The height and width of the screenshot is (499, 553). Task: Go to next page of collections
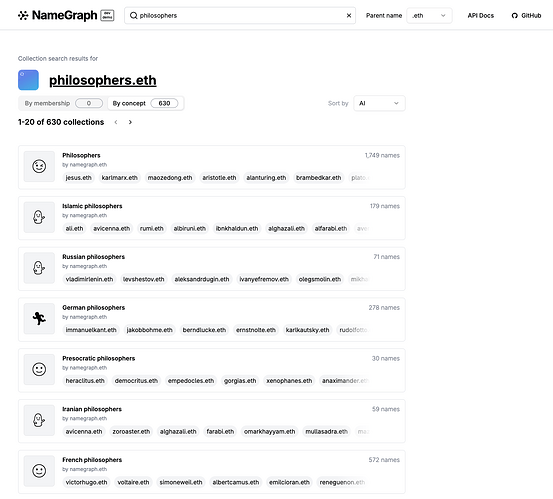pos(130,122)
